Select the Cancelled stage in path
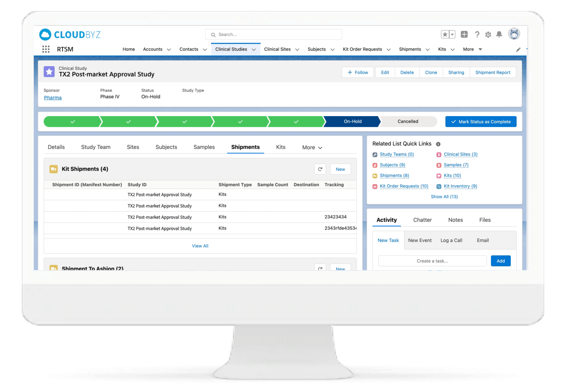The height and width of the screenshot is (392, 566). 408,121
